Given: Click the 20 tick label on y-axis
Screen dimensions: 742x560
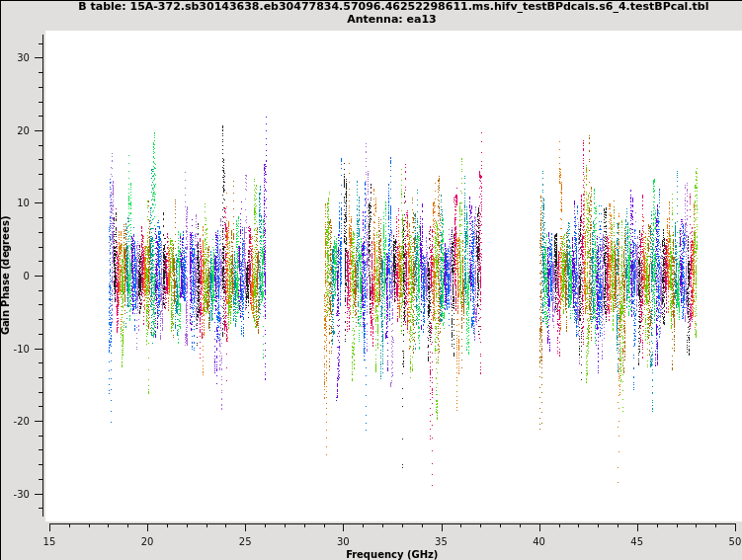Looking at the screenshot, I should [x=23, y=130].
